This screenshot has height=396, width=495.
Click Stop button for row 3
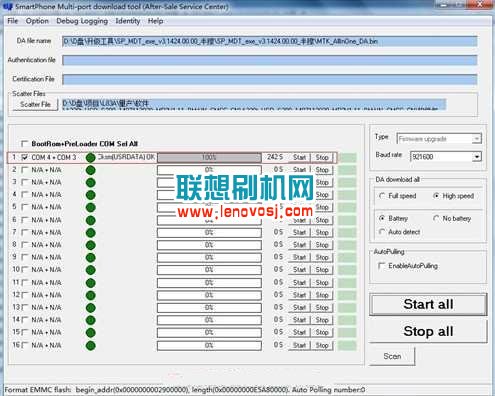coord(322,182)
